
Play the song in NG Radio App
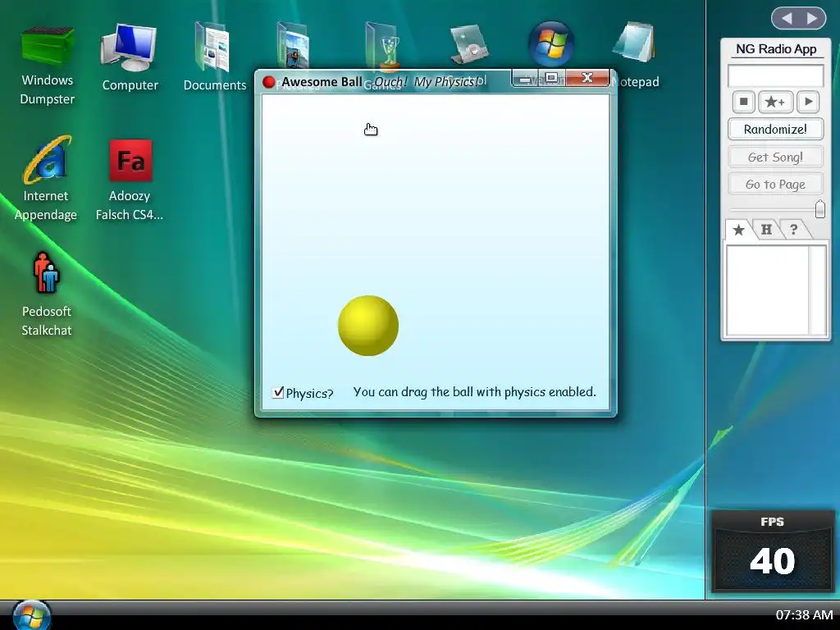point(808,102)
